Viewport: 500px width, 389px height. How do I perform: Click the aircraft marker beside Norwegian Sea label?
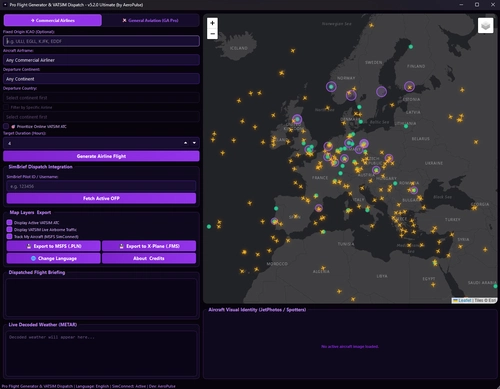[x=371, y=25]
